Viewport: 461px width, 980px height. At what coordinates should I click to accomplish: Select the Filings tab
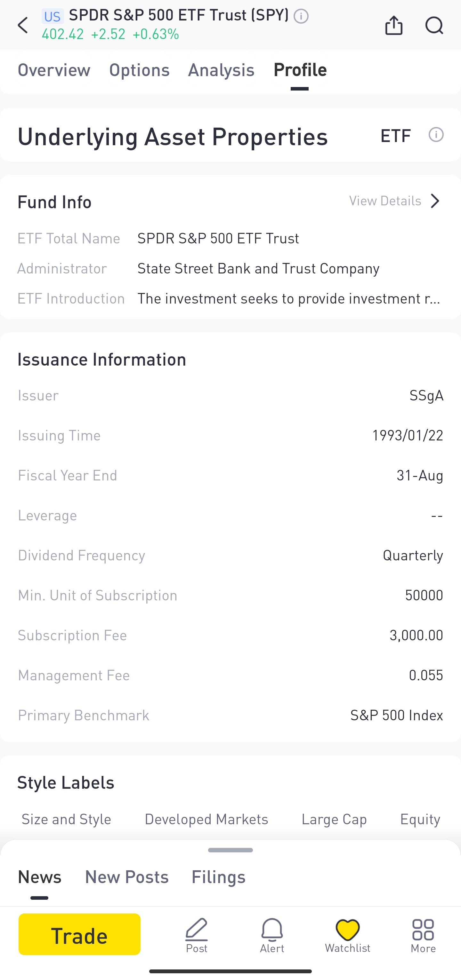219,877
